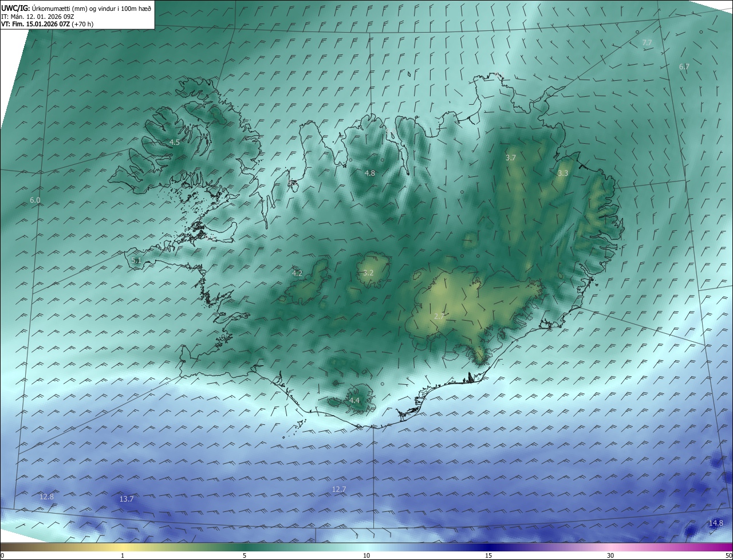Click the legend tick label 50
The width and height of the screenshot is (733, 560).
pyautogui.click(x=728, y=555)
